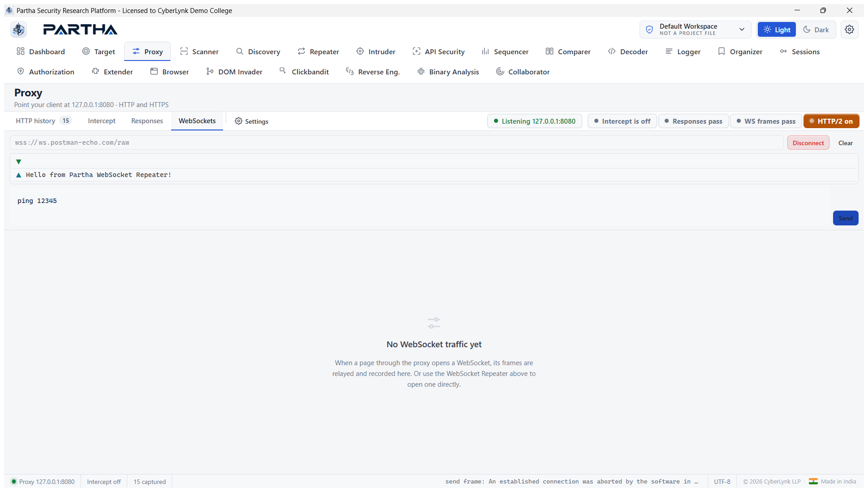Click the India flag icon
Screen dimensions: 868x492
(x=813, y=482)
